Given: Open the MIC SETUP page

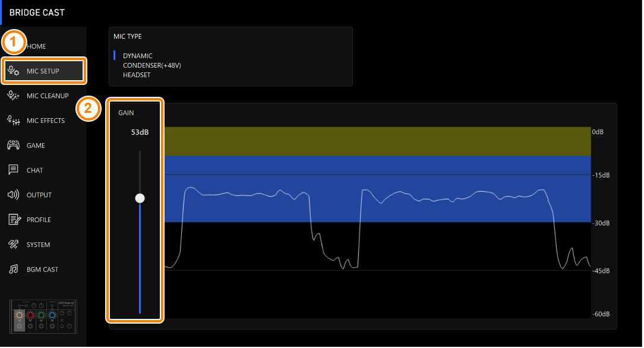Looking at the screenshot, I should click(x=44, y=71).
